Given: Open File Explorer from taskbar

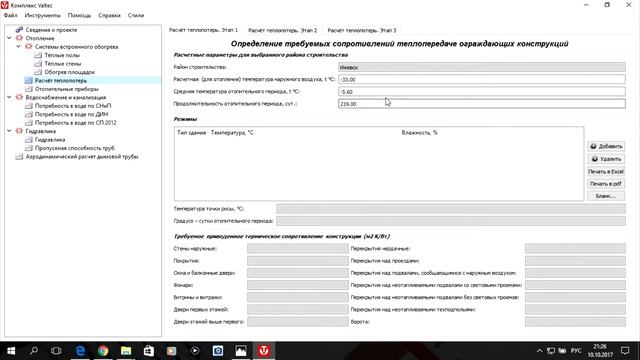Looking at the screenshot, I should 126,351.
